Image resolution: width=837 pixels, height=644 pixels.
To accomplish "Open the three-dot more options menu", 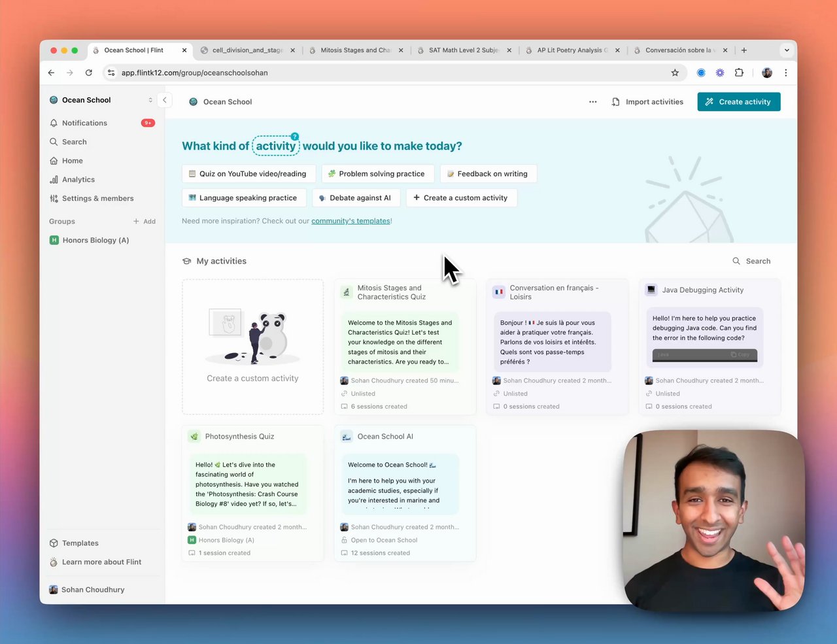I will tap(593, 102).
